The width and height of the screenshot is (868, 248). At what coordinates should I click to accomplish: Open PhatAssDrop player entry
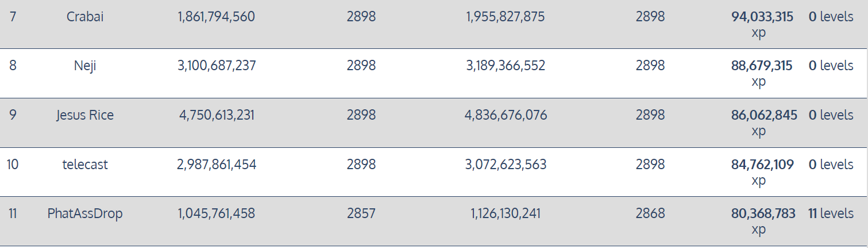click(85, 213)
